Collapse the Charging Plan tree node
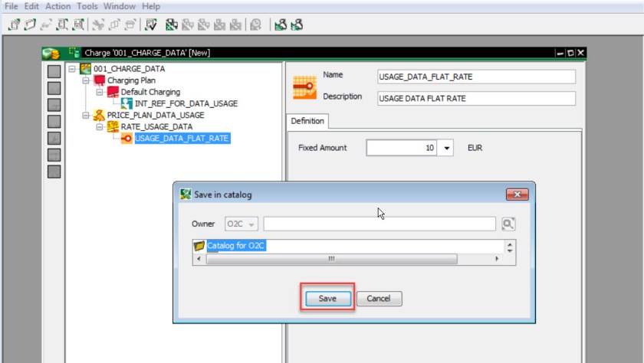Screen dimensions: 644x363 tap(85, 80)
